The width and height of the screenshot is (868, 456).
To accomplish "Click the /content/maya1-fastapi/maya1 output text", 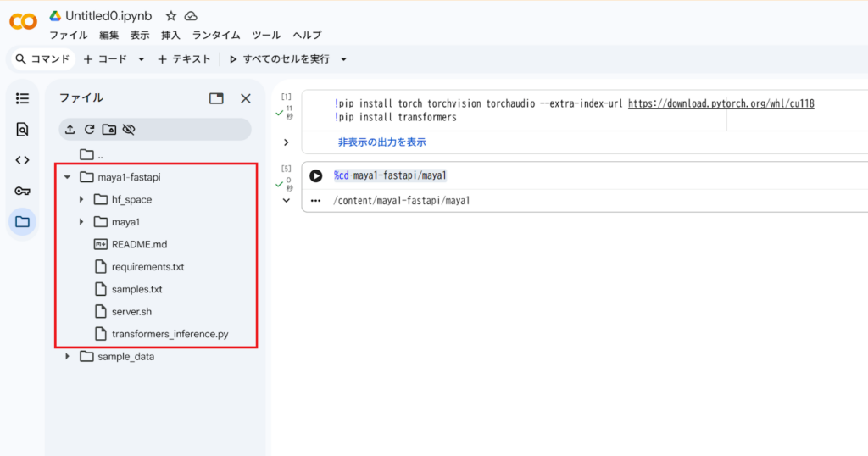I will click(x=401, y=201).
